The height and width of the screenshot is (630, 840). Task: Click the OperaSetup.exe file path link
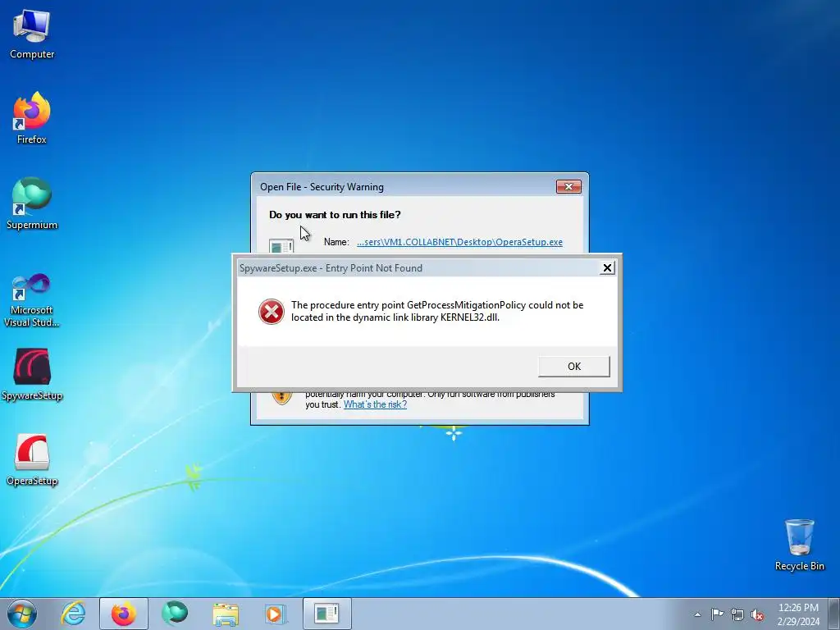[459, 242]
